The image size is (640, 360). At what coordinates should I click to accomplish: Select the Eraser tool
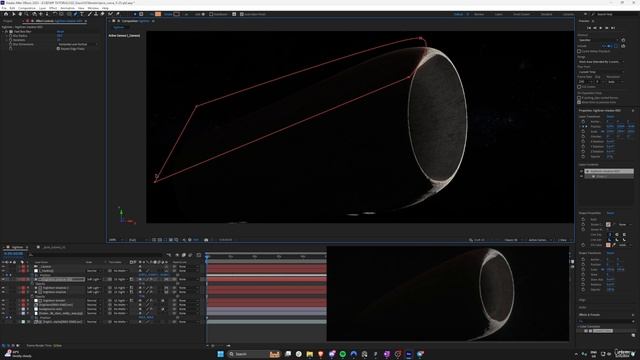[102, 14]
